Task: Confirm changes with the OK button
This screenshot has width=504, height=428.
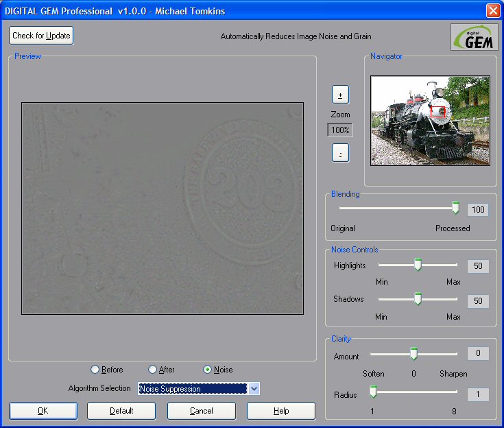Action: pyautogui.click(x=43, y=411)
